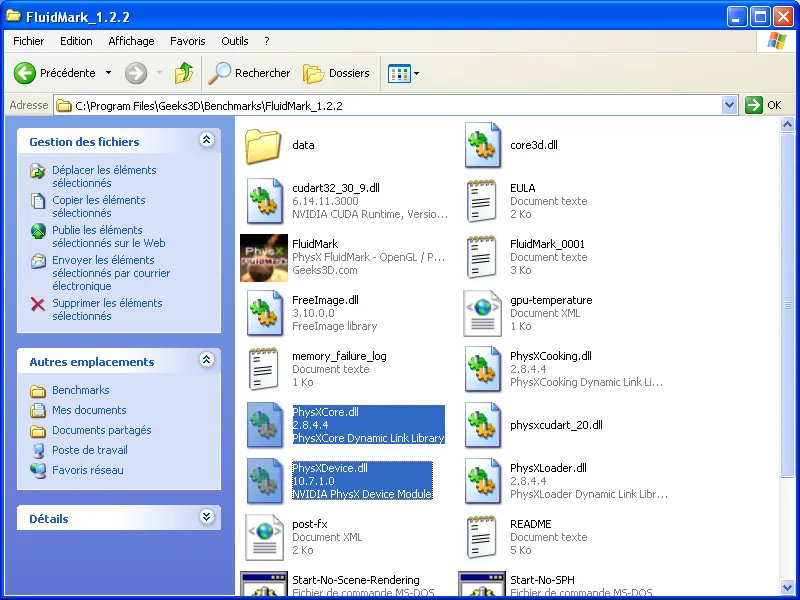Go to Mes documents location
This screenshot has height=600, width=800.
(89, 410)
